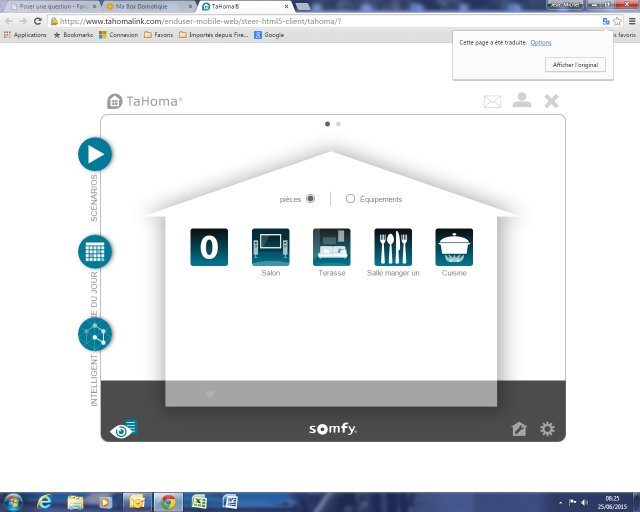The height and width of the screenshot is (512, 640).
Task: Open the translation Options link
Action: point(541,43)
